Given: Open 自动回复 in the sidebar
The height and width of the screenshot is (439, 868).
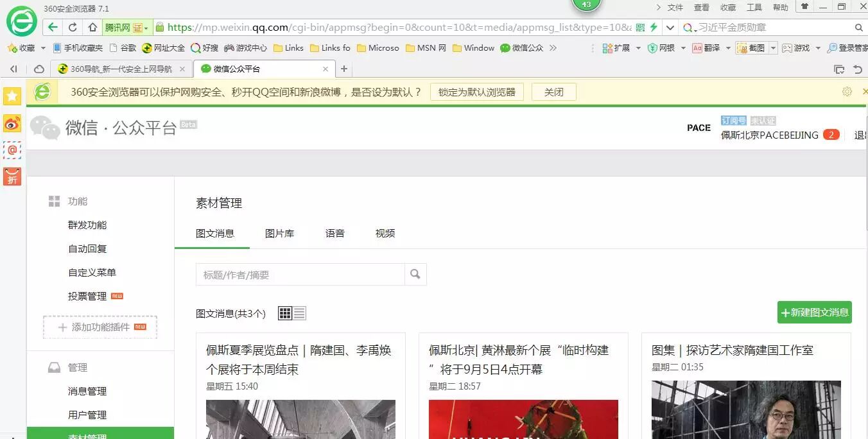Looking at the screenshot, I should click(x=87, y=249).
